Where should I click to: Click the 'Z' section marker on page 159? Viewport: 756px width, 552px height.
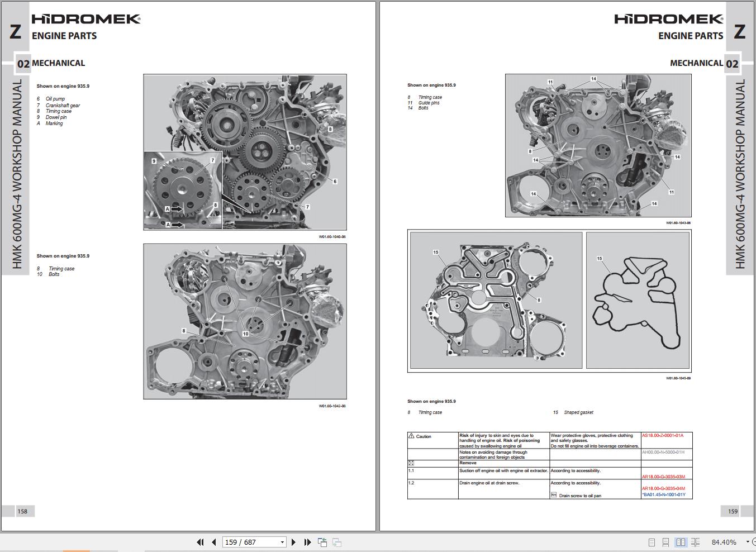click(739, 31)
